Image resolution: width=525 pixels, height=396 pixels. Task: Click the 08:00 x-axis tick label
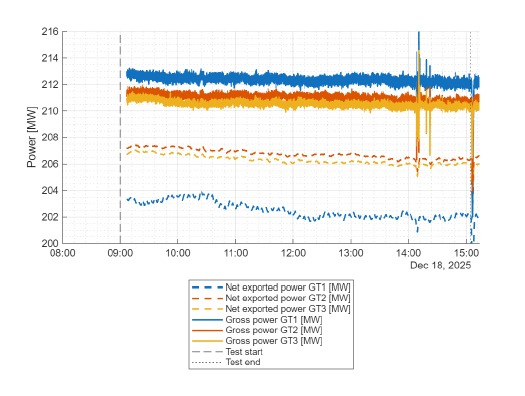(x=62, y=253)
